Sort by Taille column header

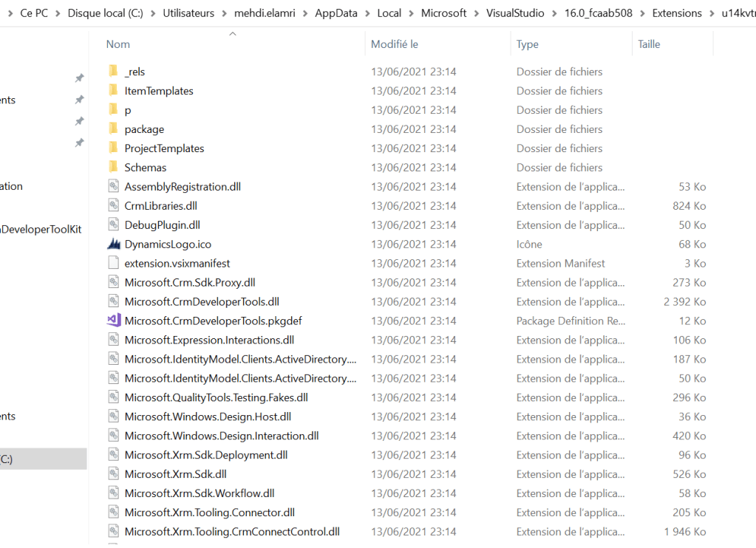click(649, 44)
